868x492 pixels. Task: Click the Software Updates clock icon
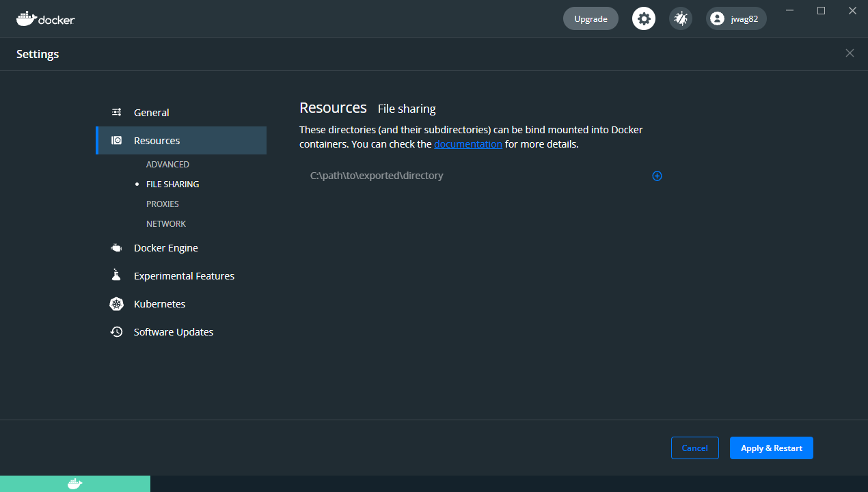117,332
